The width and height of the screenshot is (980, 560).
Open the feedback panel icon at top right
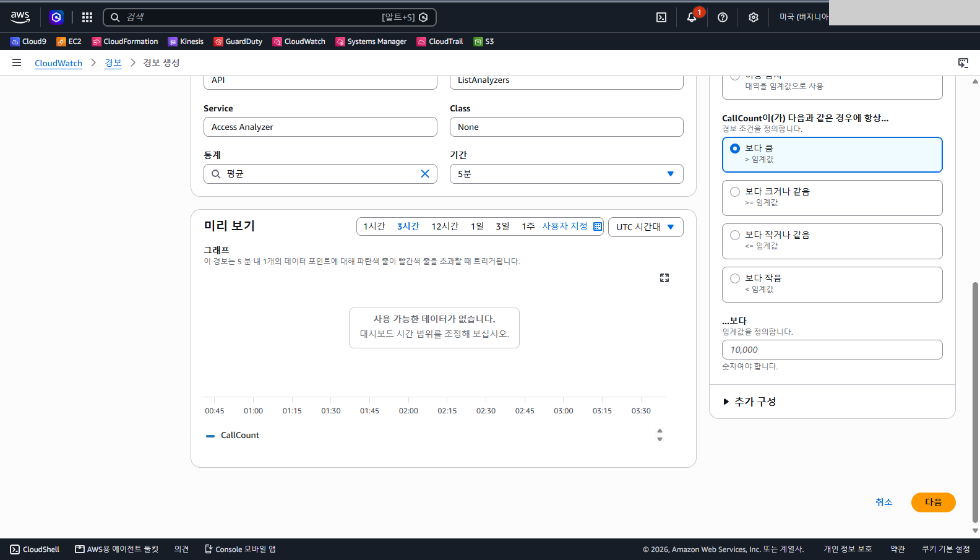click(x=963, y=62)
